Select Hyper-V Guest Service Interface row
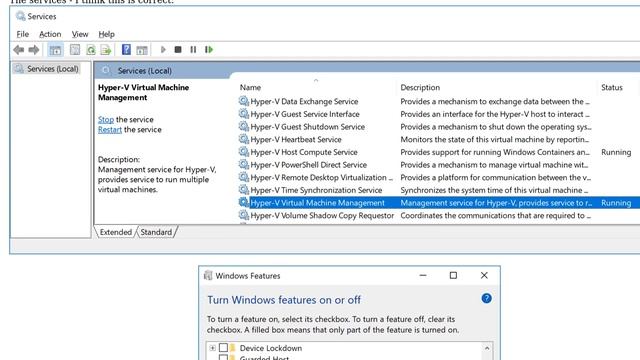Image resolution: width=640 pixels, height=360 pixels. (x=438, y=114)
